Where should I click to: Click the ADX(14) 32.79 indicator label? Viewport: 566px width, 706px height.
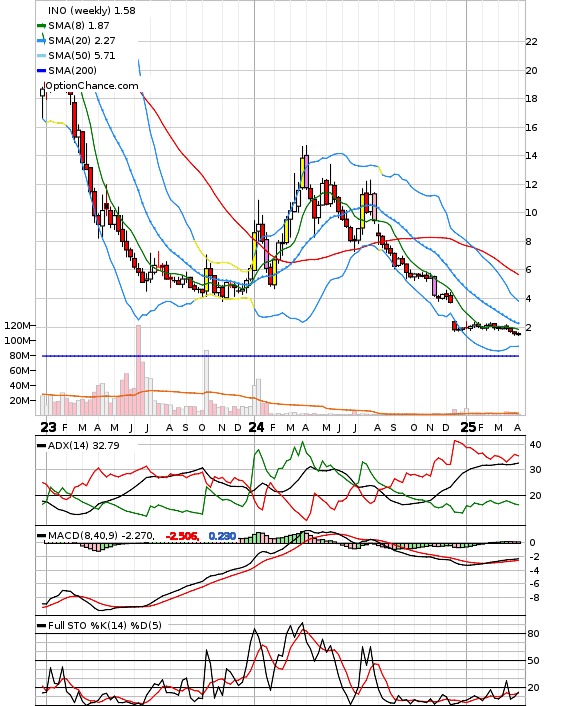[x=83, y=445]
